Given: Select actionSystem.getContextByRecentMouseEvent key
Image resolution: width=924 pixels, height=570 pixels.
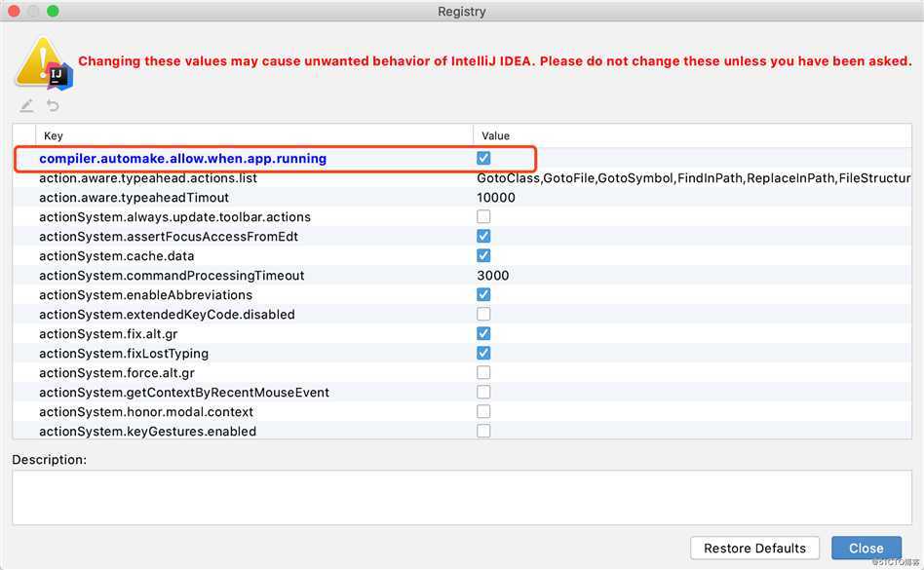Looking at the screenshot, I should (184, 392).
